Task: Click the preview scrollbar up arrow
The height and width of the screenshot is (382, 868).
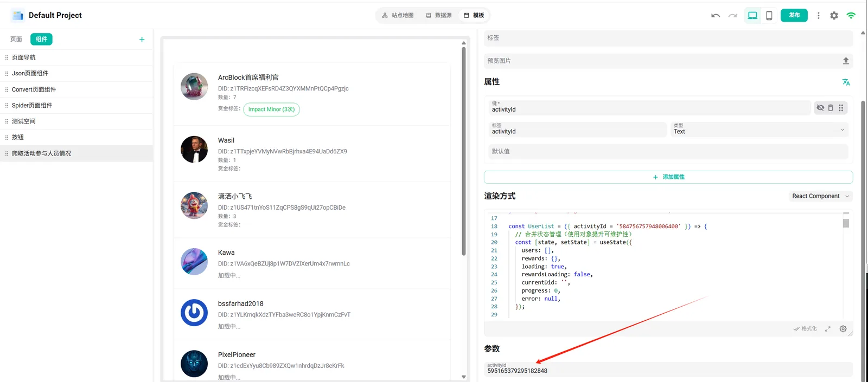Action: [x=464, y=43]
